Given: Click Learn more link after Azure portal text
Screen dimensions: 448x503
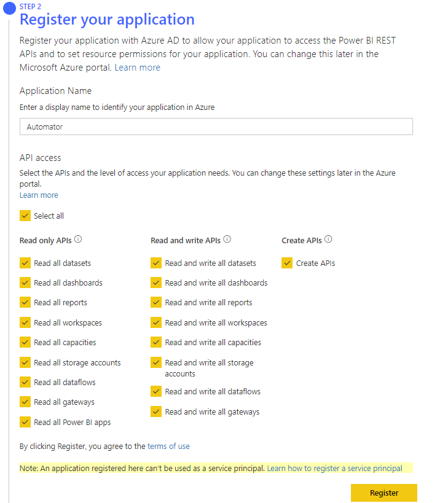Looking at the screenshot, I should pyautogui.click(x=137, y=68).
